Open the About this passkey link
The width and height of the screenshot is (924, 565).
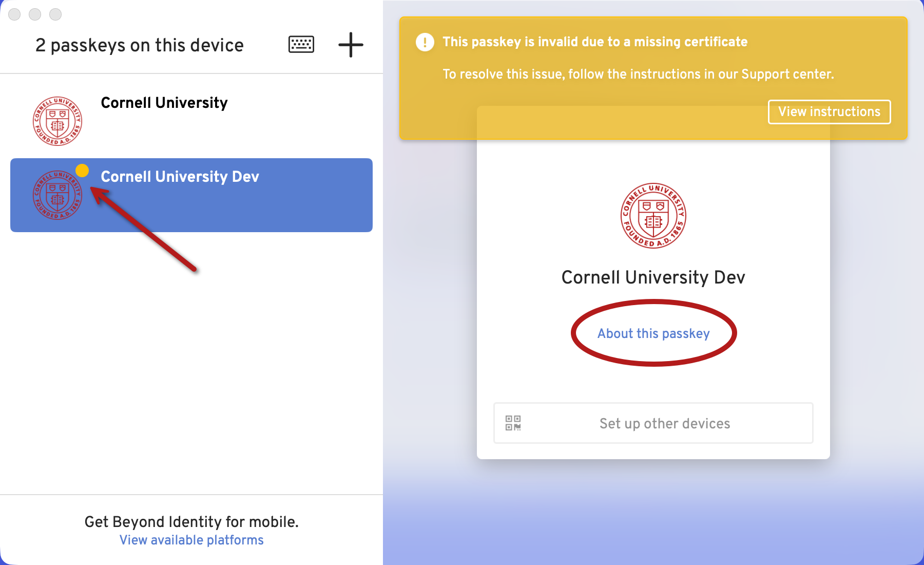point(653,333)
